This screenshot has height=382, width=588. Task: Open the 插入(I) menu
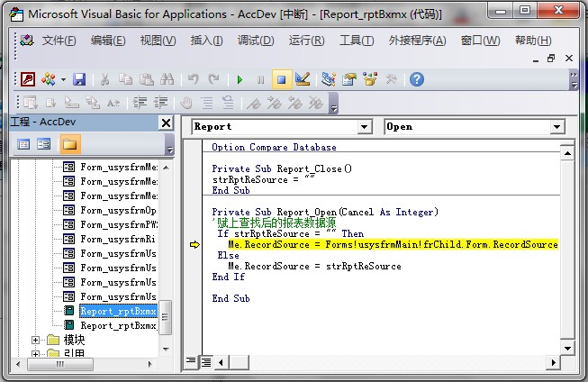pyautogui.click(x=206, y=41)
